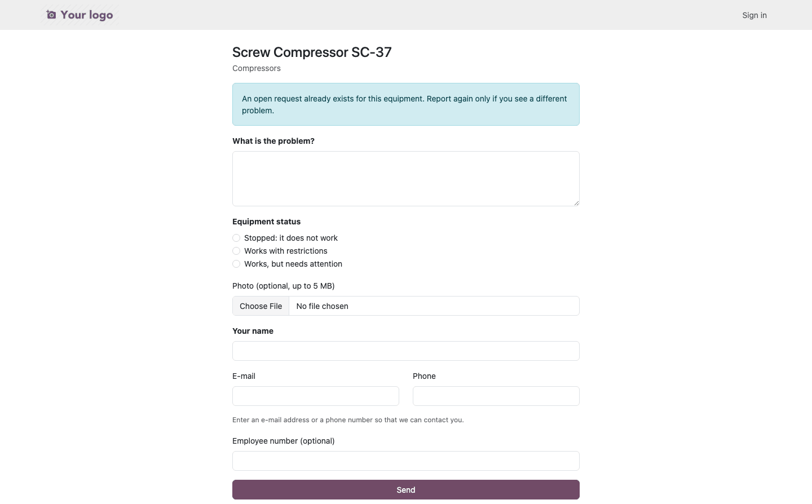Select Works, but needs attention radio
812x504 pixels.
coord(236,264)
